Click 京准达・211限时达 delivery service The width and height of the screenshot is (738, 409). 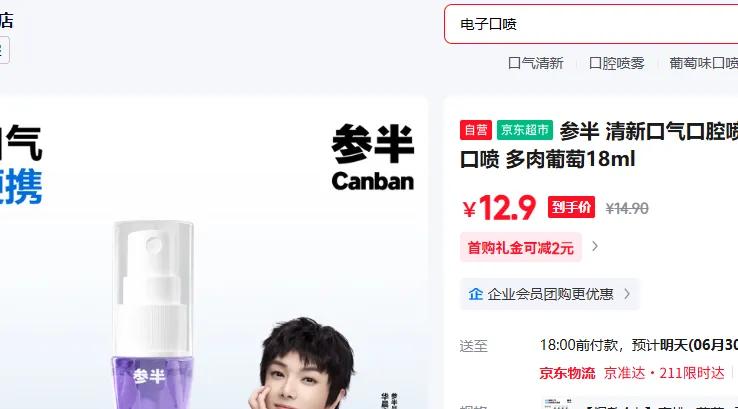pos(664,373)
